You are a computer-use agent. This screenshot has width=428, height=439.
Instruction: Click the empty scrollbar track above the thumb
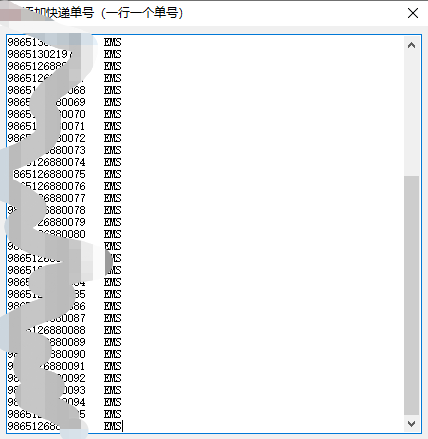pos(411,115)
